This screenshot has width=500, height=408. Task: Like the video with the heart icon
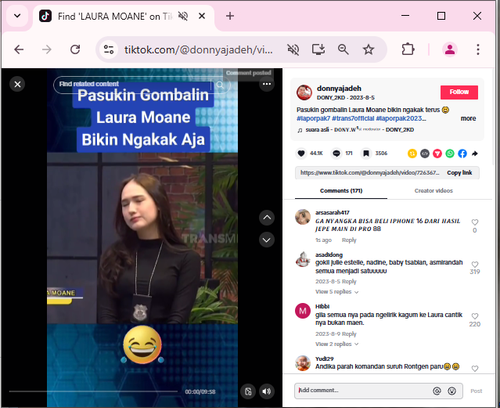pos(301,153)
